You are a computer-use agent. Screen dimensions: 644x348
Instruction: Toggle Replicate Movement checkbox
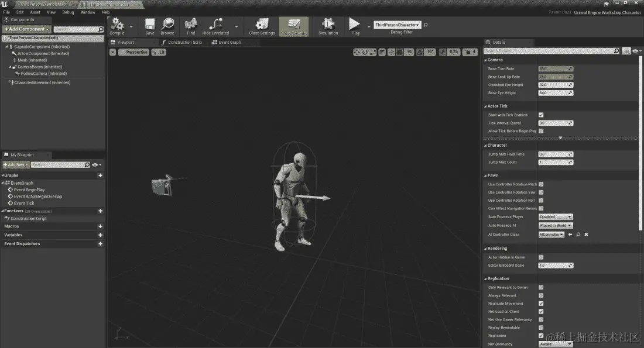coord(541,304)
